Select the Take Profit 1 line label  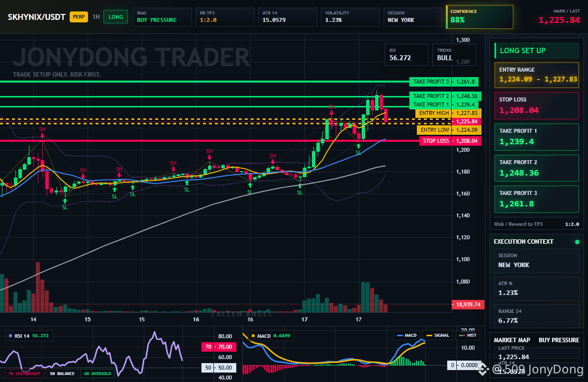pos(430,104)
